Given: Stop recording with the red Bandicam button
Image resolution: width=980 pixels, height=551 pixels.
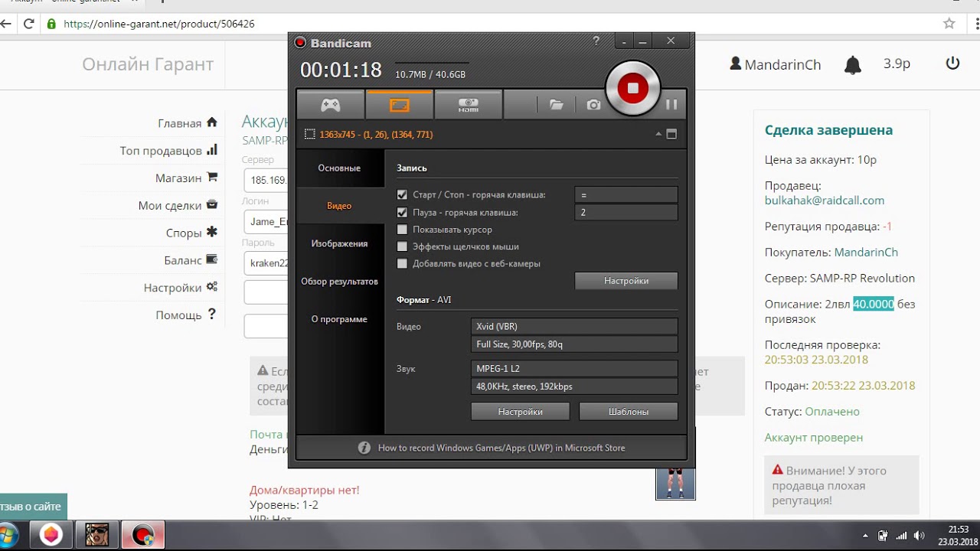Looking at the screenshot, I should point(632,88).
